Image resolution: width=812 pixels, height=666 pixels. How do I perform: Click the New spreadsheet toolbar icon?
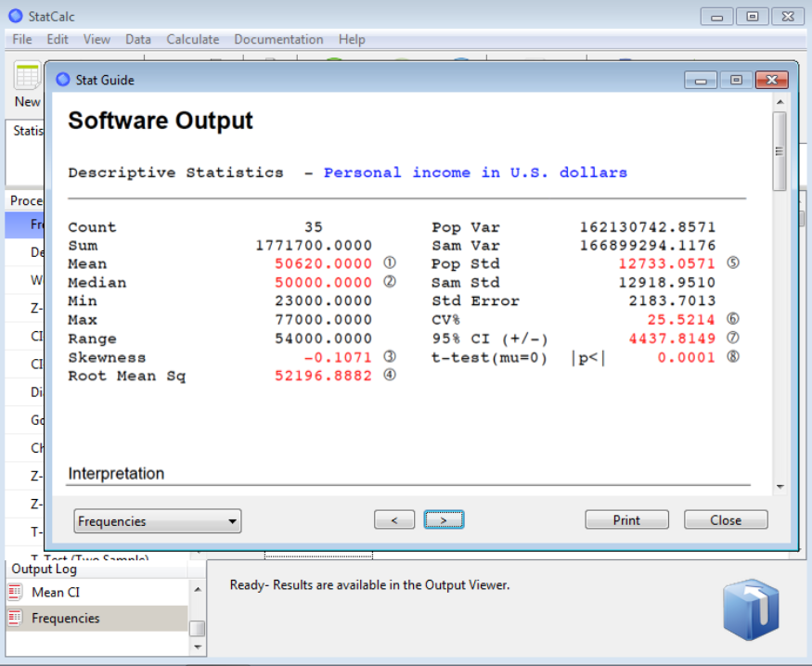(x=28, y=78)
